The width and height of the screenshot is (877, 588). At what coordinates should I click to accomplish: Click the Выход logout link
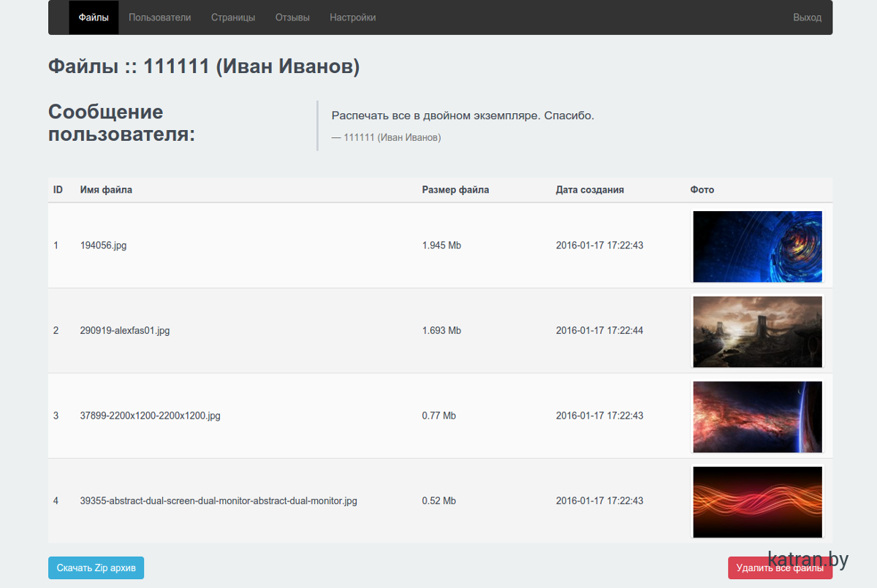coord(807,18)
